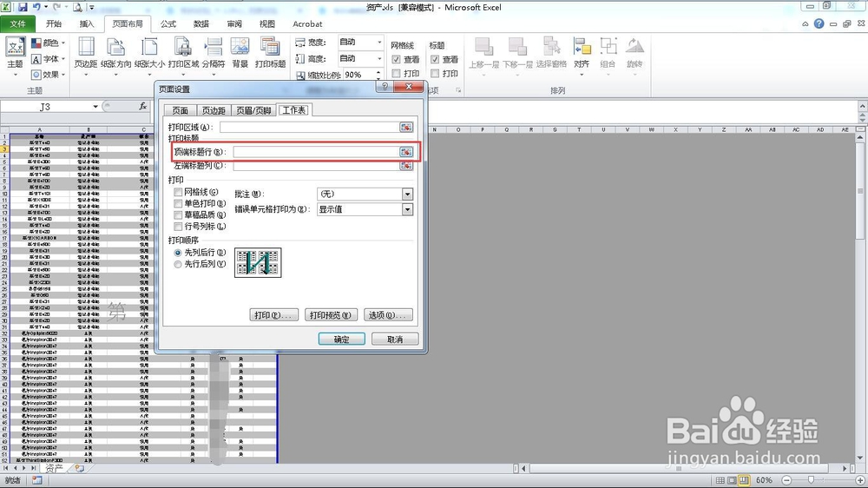Image resolution: width=868 pixels, height=488 pixels.
Task: Click the 打印标题 print titles icon
Action: pyautogui.click(x=270, y=49)
